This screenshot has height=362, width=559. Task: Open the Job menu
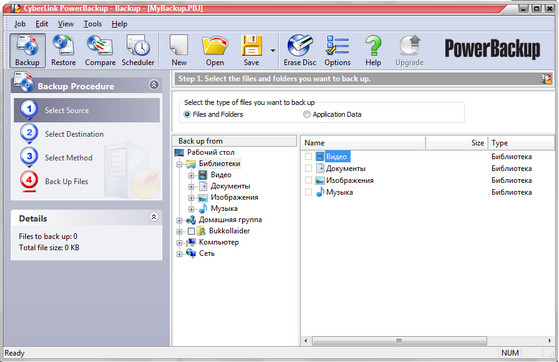[x=20, y=24]
